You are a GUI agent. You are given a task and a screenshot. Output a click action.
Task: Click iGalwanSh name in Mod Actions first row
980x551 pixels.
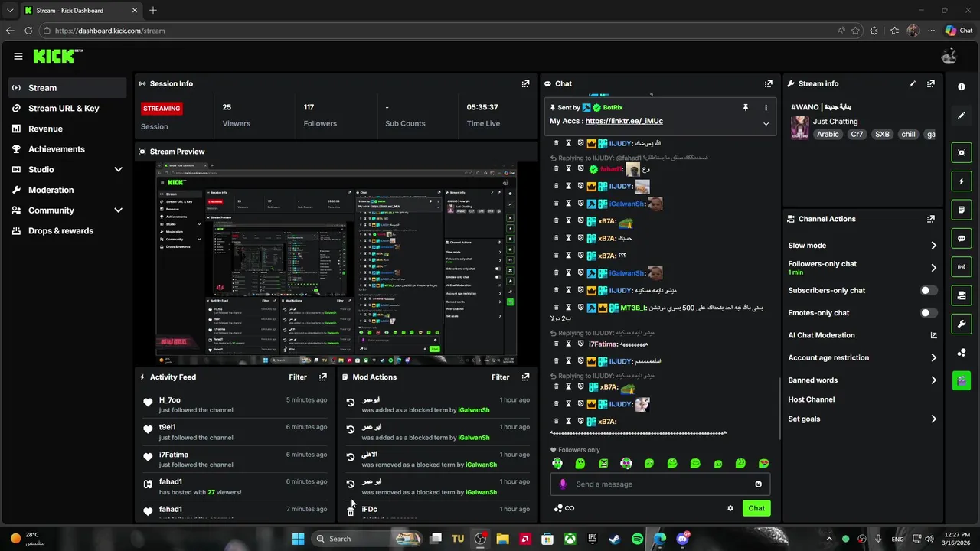473,410
